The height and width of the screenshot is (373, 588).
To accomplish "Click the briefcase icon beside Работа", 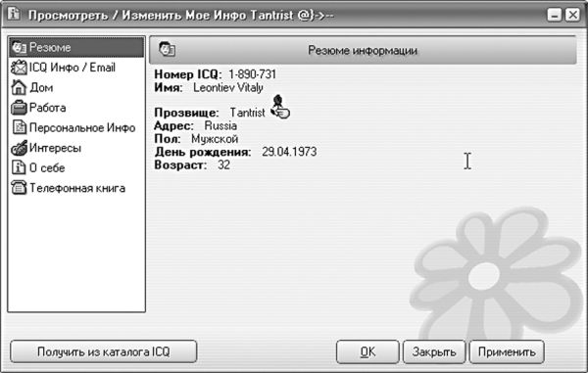I will point(19,108).
